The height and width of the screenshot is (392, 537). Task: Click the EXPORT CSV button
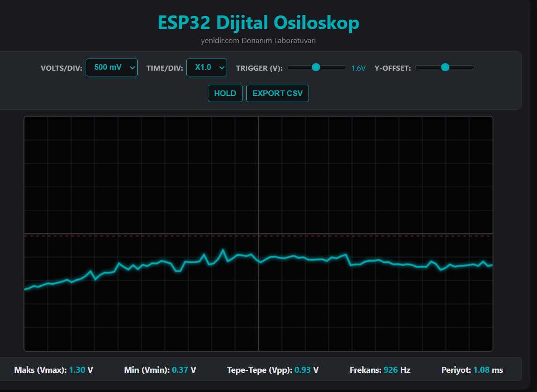278,93
